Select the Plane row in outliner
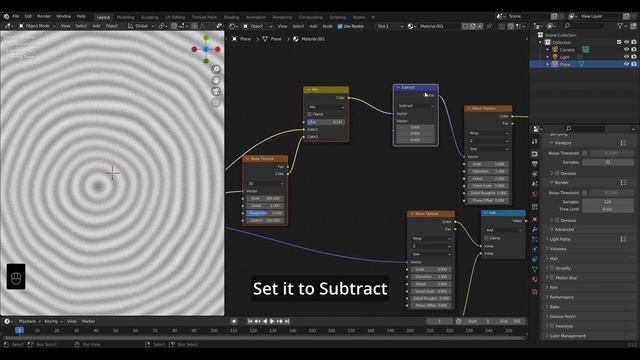Image resolution: width=640 pixels, height=360 pixels. pos(584,64)
